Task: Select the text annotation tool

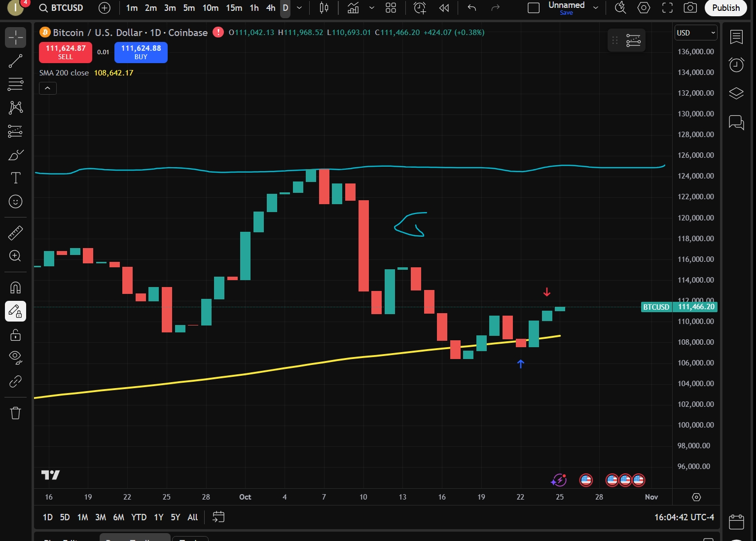Action: click(x=15, y=178)
